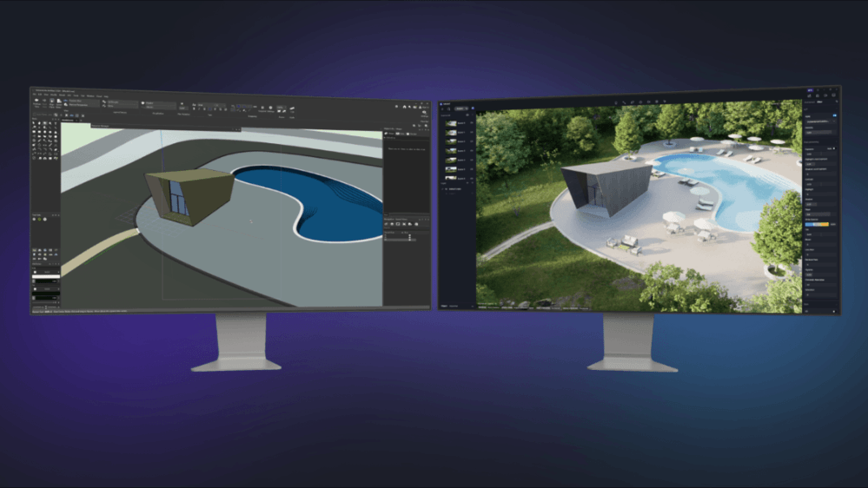Screen dimensions: 868x488
Task: Toggle the Auto exposure switch
Action: (x=835, y=148)
